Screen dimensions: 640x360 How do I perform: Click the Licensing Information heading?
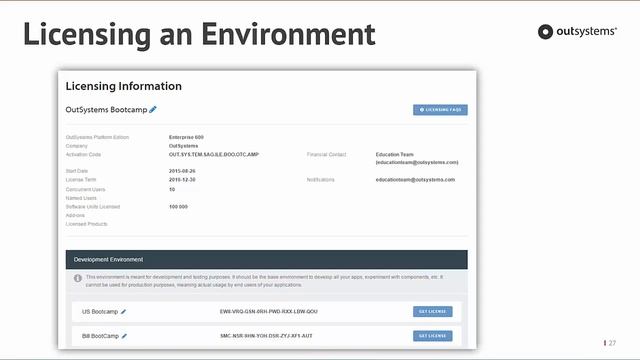[x=124, y=86]
